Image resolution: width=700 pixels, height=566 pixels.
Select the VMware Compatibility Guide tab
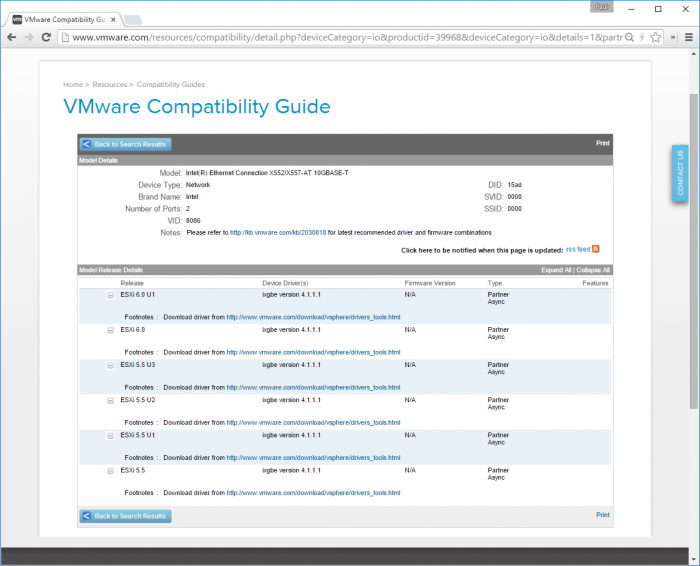point(64,20)
